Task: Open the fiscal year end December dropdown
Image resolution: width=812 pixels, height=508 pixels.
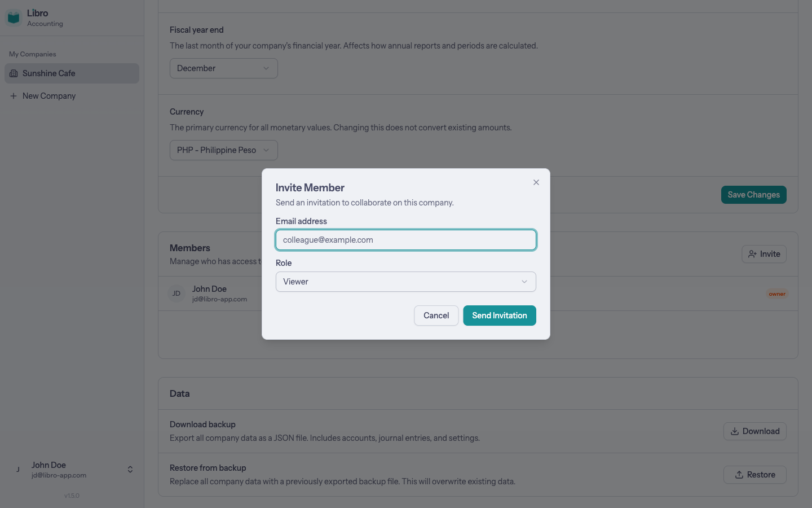Action: click(x=223, y=68)
